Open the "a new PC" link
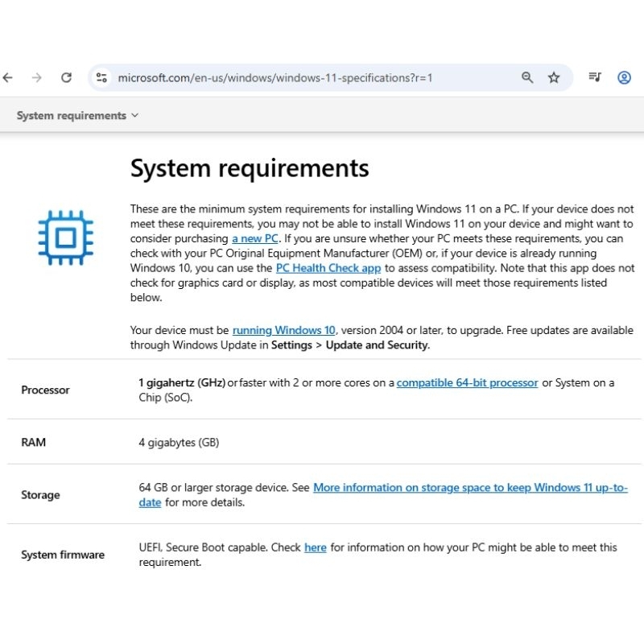Viewport: 644px width, 644px height. [255, 239]
